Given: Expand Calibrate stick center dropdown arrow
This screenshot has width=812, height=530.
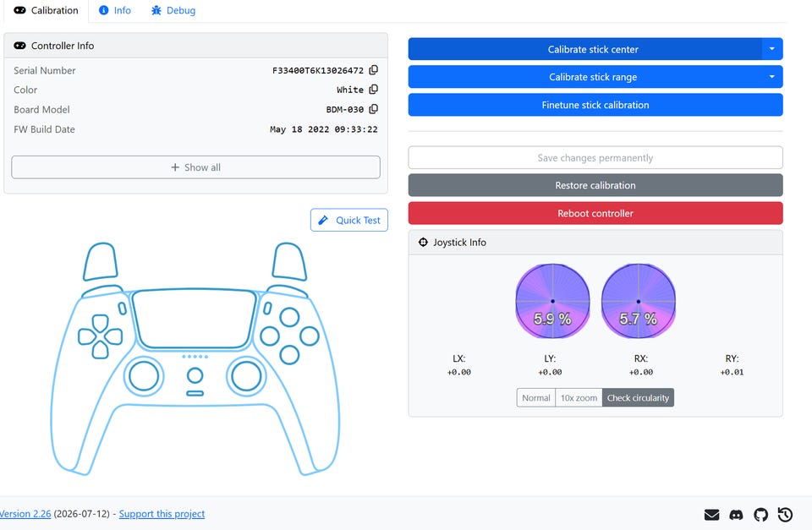Looking at the screenshot, I should tap(772, 49).
